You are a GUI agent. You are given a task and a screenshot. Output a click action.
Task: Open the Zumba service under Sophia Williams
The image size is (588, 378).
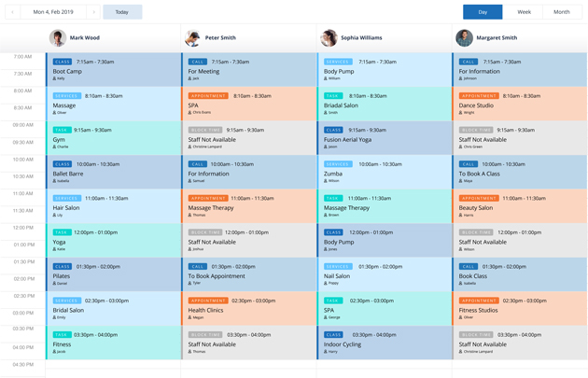click(x=384, y=172)
